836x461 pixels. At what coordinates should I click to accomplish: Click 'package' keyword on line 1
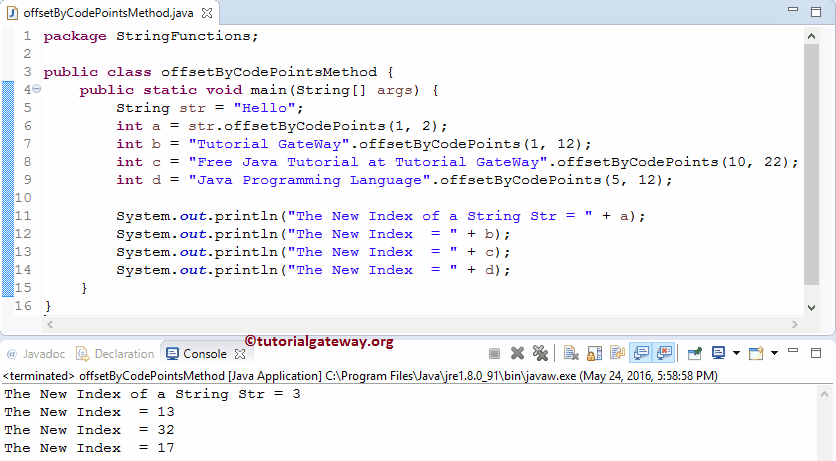click(75, 36)
